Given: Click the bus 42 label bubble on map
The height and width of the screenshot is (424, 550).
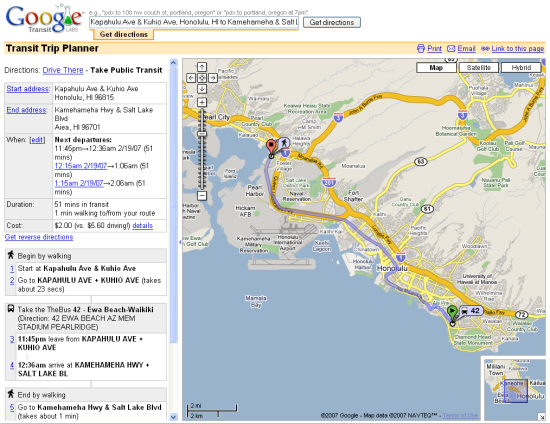Looking at the screenshot, I should click(471, 311).
